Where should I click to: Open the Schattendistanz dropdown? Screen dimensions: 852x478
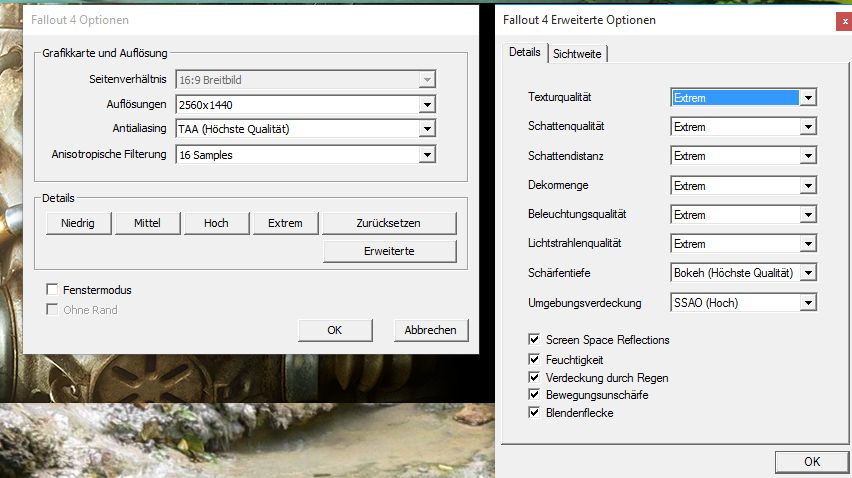point(743,156)
